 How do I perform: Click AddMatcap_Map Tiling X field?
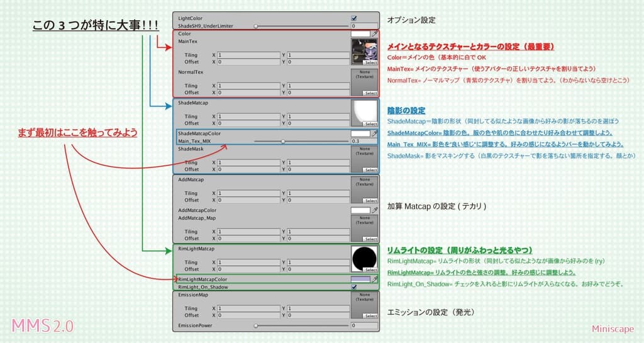click(x=248, y=232)
